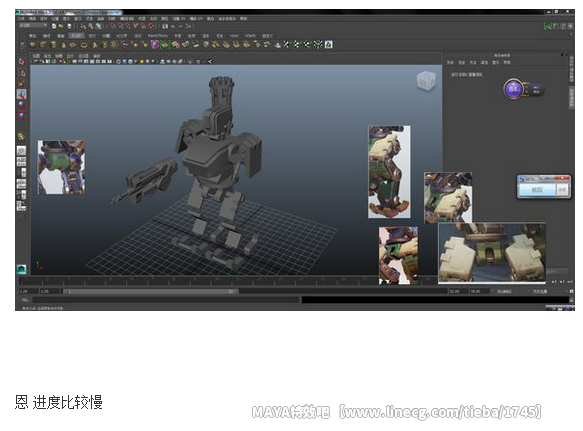This screenshot has height=431, width=583.
Task: Create a polygon cone from the shelf
Action: (64, 45)
